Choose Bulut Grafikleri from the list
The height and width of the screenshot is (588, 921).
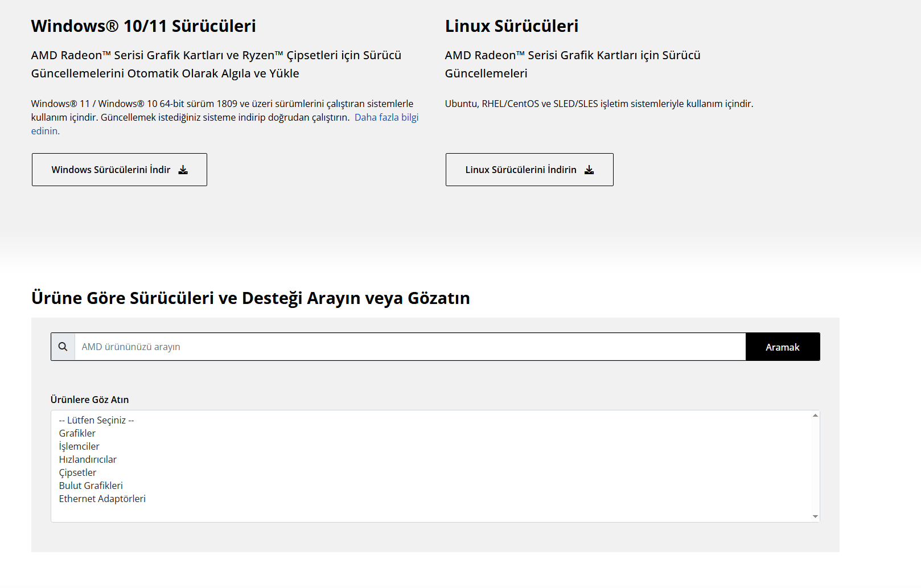(x=91, y=486)
